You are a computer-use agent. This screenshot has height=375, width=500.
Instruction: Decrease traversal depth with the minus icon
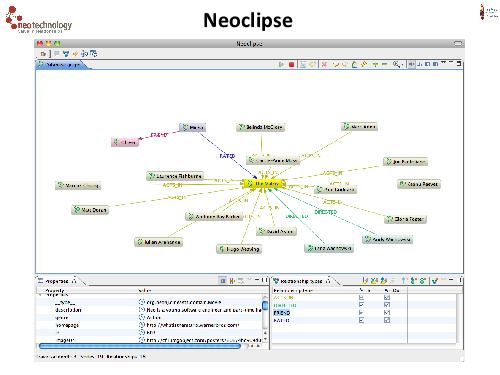384,64
